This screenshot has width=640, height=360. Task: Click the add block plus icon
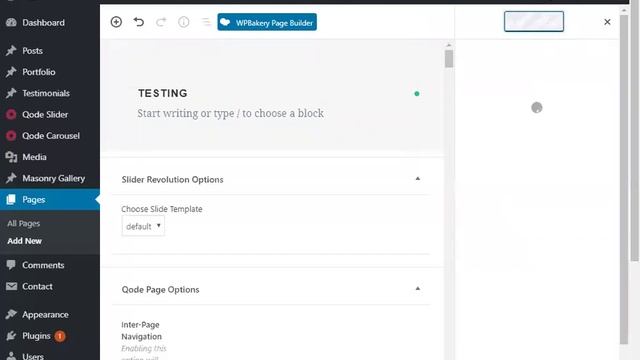pos(116,22)
